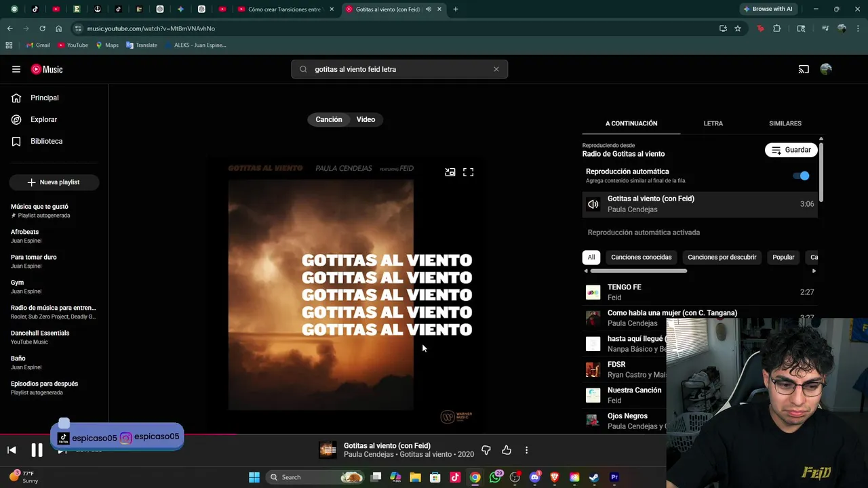
Task: Open Música que te gustó playlist
Action: (54, 211)
